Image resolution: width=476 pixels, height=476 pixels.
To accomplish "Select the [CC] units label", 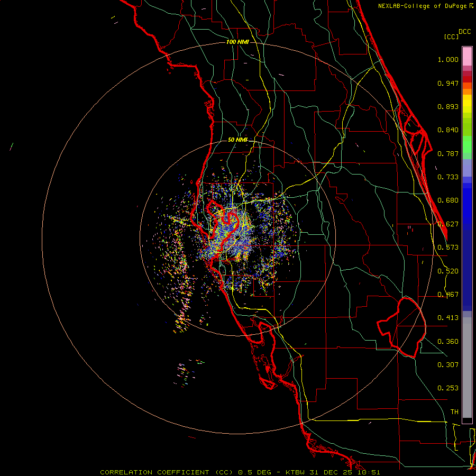I will click(451, 36).
